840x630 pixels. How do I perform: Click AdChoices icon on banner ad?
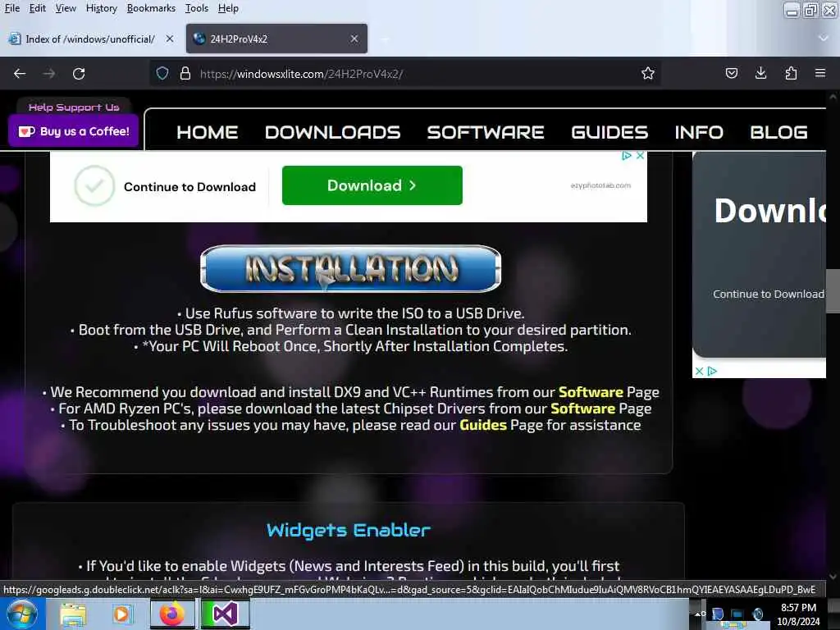626,156
